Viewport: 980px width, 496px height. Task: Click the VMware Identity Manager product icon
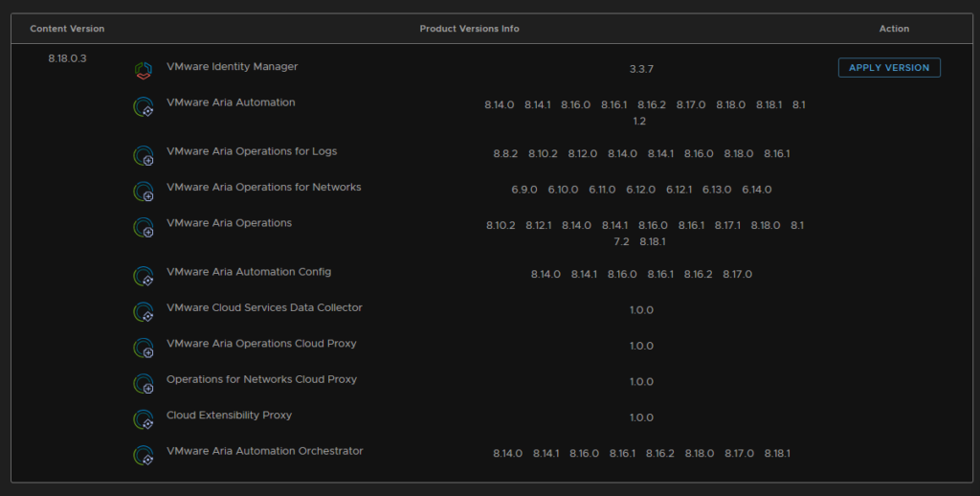[x=144, y=70]
